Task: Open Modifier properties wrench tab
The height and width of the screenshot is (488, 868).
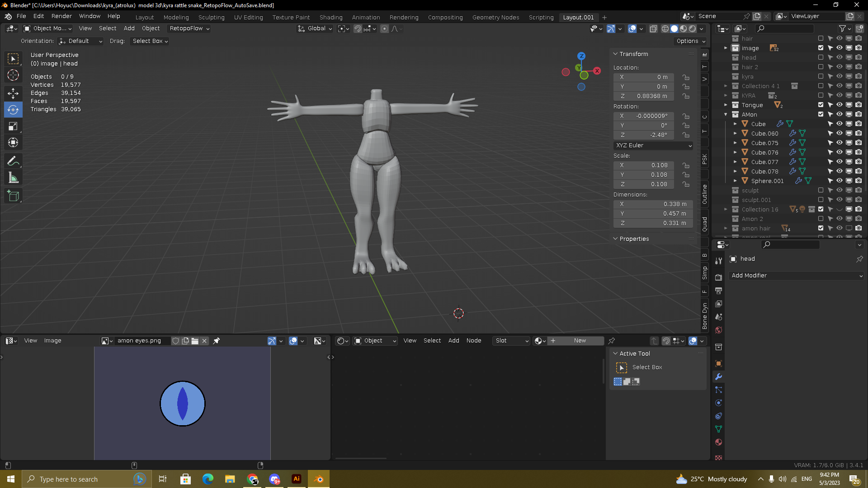Action: pyautogui.click(x=718, y=376)
